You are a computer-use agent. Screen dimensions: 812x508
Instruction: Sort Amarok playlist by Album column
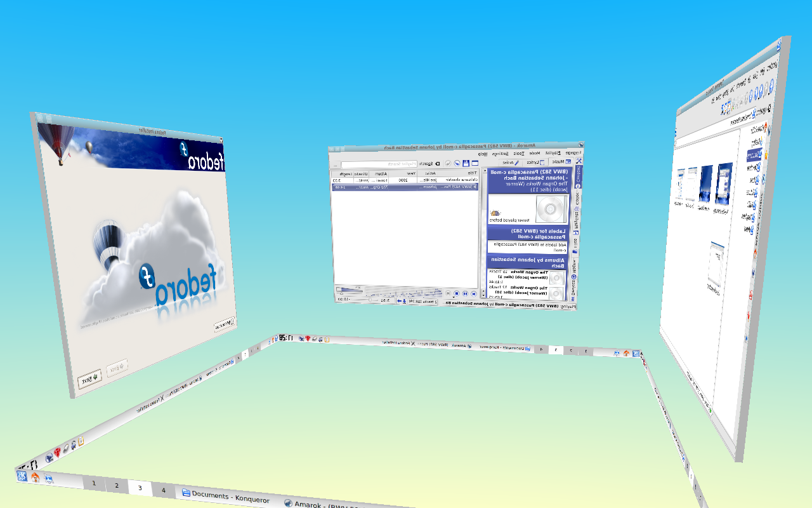pyautogui.click(x=379, y=173)
